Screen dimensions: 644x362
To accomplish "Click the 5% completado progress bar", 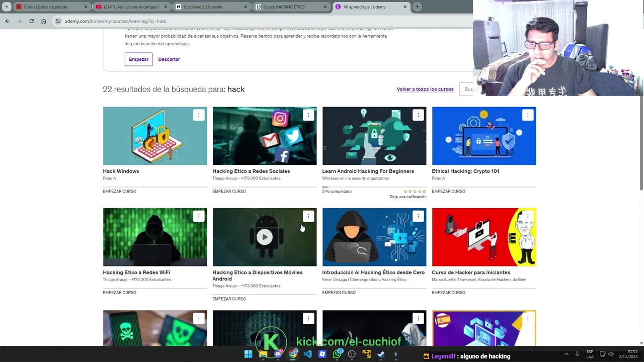I will coord(374,187).
